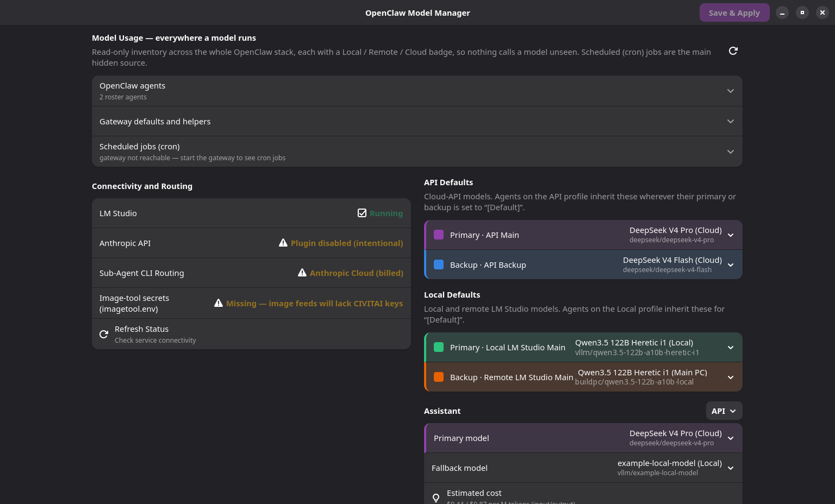
Task: Click the '2 roster agents' subtitle
Action: coord(123,97)
